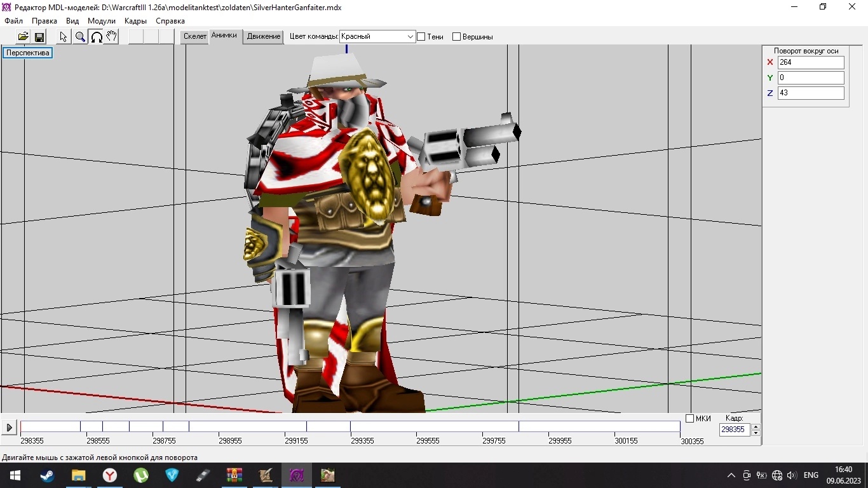Viewport: 868px width, 488px height.
Task: Open Yandex Browser from the taskbar
Action: click(109, 475)
